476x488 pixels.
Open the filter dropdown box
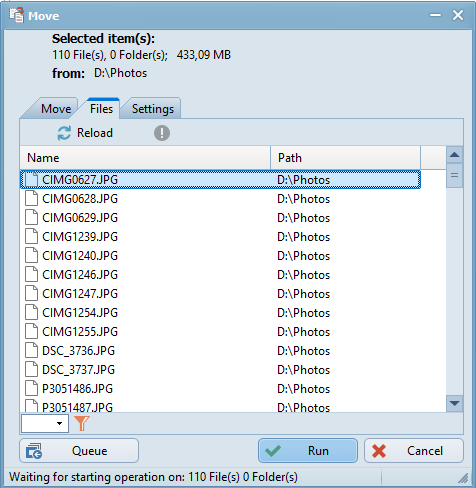[45, 423]
